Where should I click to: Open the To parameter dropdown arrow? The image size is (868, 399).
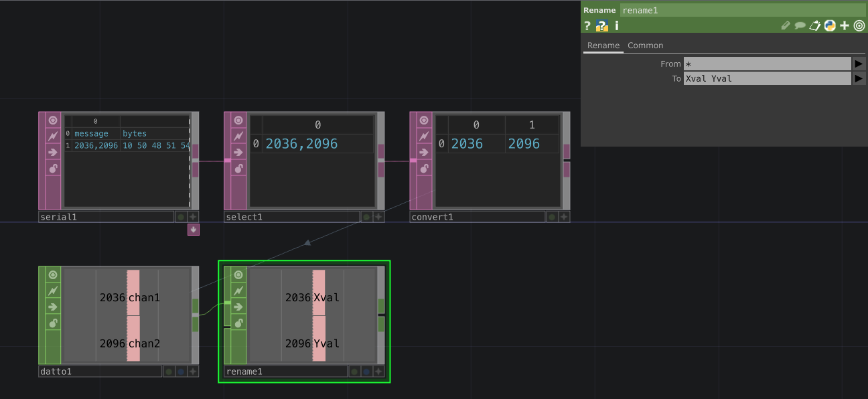pos(860,78)
